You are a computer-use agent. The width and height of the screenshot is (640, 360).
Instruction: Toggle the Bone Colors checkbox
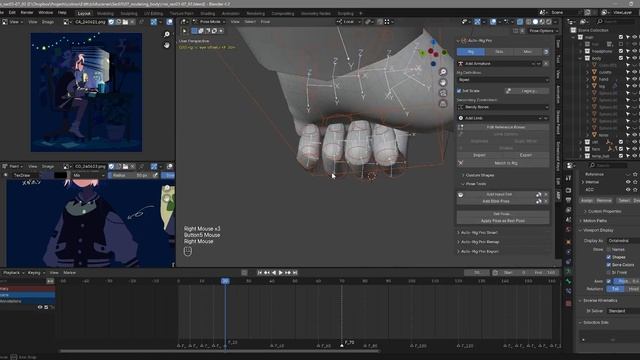[609, 265]
